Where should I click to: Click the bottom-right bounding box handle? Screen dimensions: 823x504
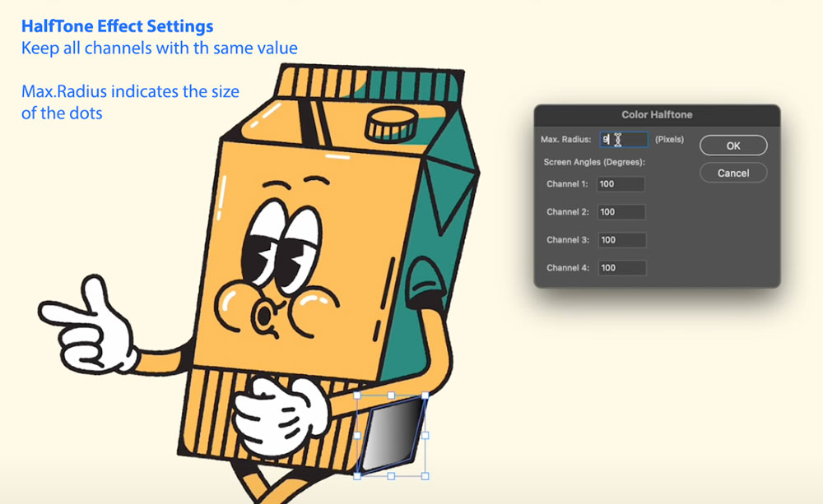coord(425,475)
